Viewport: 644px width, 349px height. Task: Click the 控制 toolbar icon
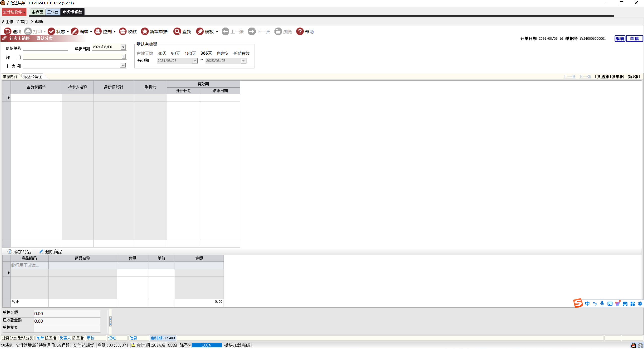point(98,31)
